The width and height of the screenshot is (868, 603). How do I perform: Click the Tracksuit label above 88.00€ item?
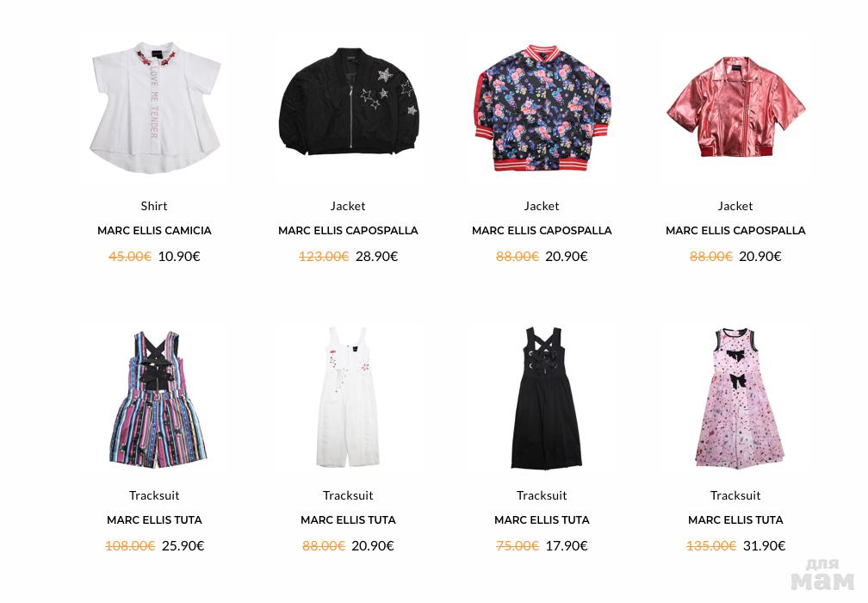point(348,495)
